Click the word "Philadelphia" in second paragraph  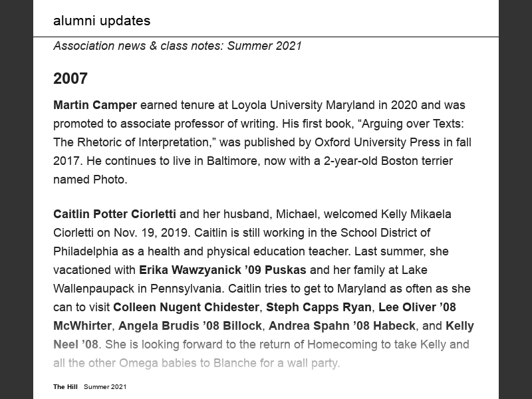click(85, 251)
